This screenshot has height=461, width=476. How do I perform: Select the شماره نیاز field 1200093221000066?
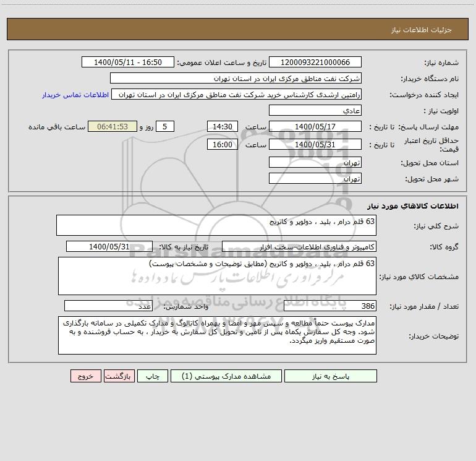coord(315,62)
